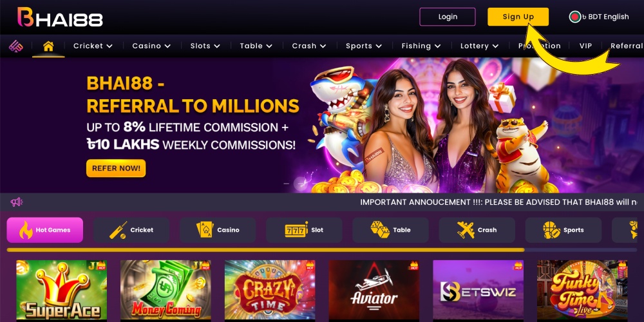Expand the Slots dropdown menu
Viewport: 644px width, 322px height.
[205, 46]
